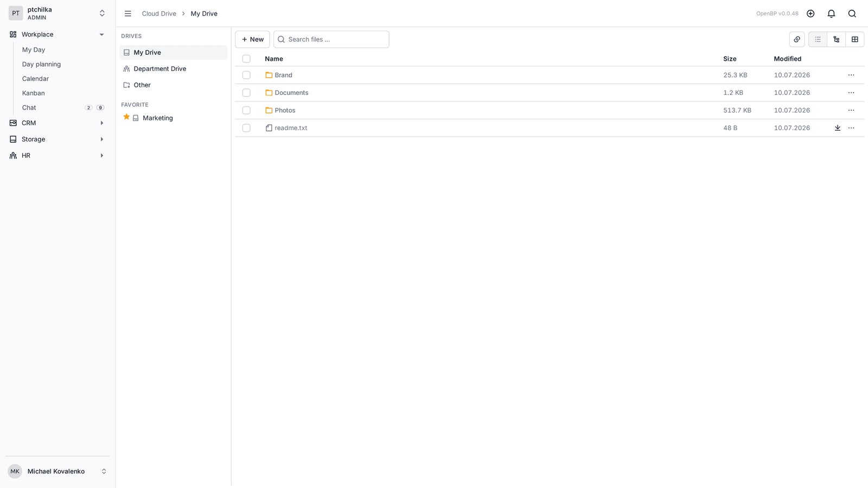Switch to tree view layout
868x488 pixels.
836,40
